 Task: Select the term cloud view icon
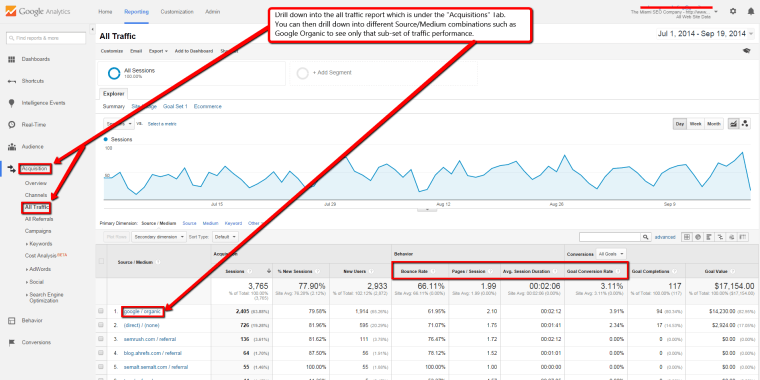coord(732,237)
